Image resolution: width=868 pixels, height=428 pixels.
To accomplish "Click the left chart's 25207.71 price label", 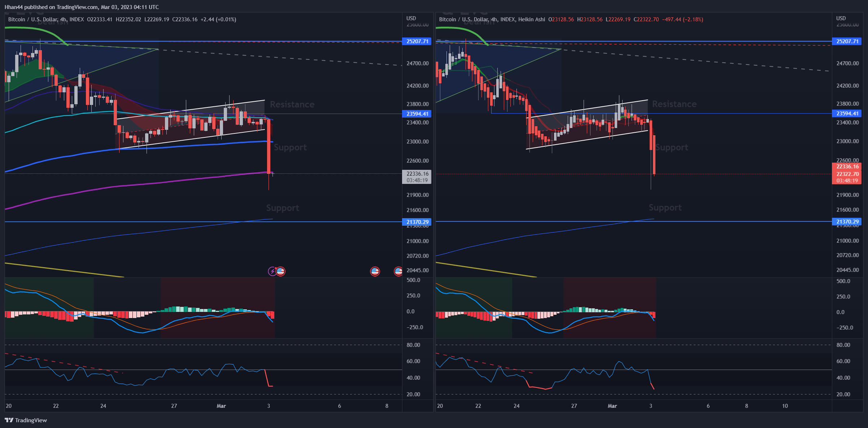I will point(417,41).
